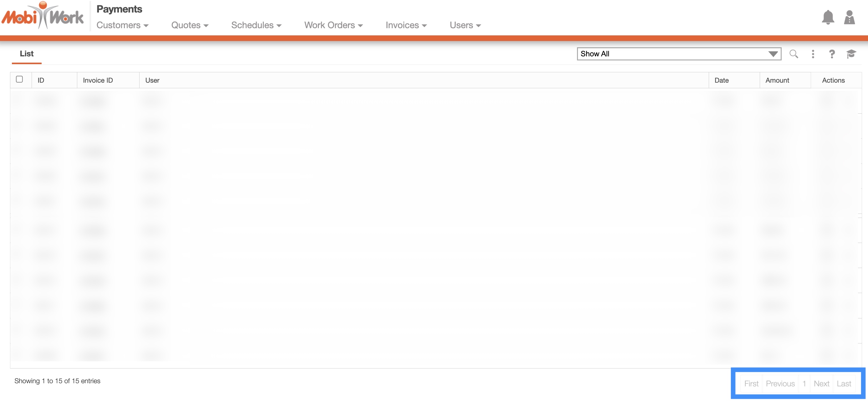
Task: Select the List tab
Action: (27, 54)
